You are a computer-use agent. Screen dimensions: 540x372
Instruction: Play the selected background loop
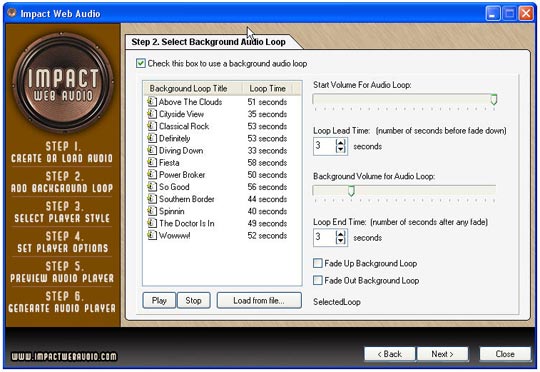[x=159, y=301]
